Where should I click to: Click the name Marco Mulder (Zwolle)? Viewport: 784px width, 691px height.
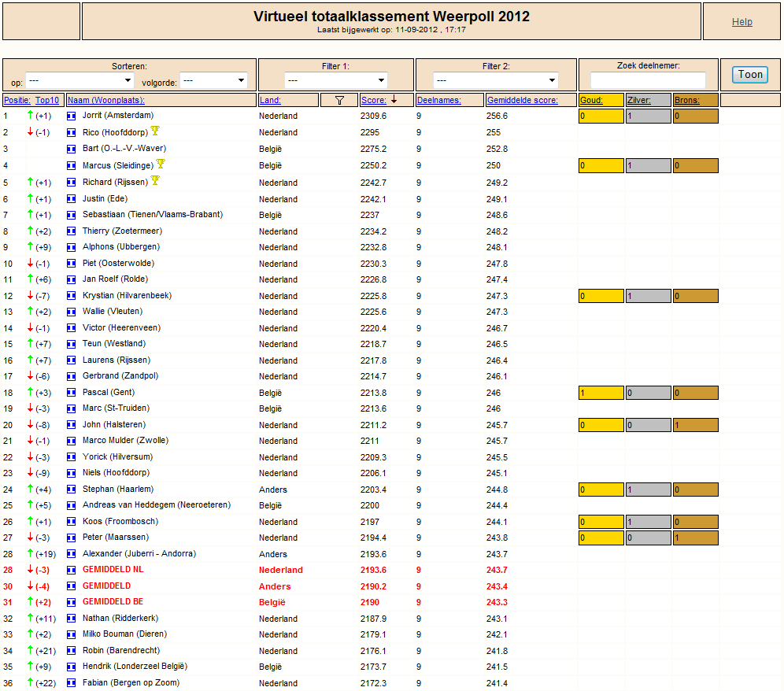click(125, 441)
